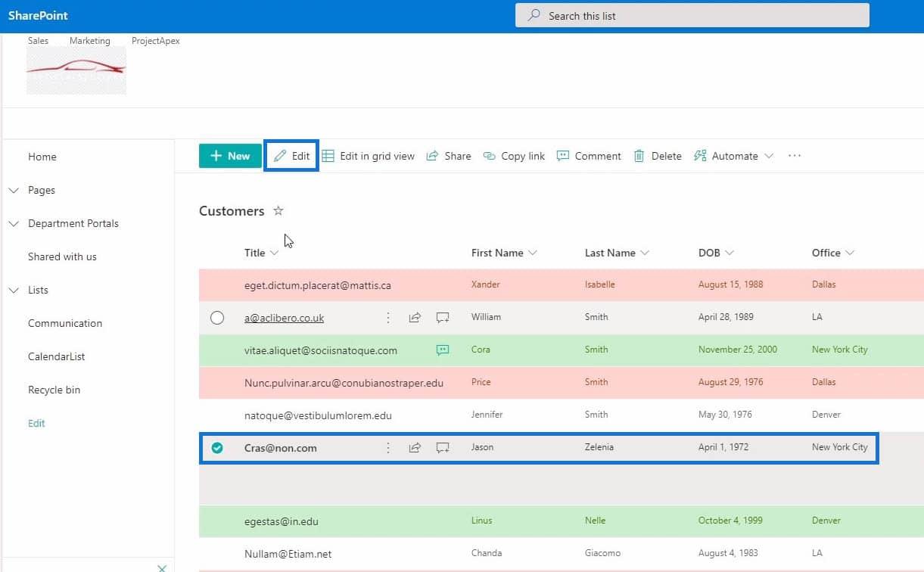924x572 pixels.
Task: Click the Edit pencil icon in toolbar
Action: (x=280, y=156)
